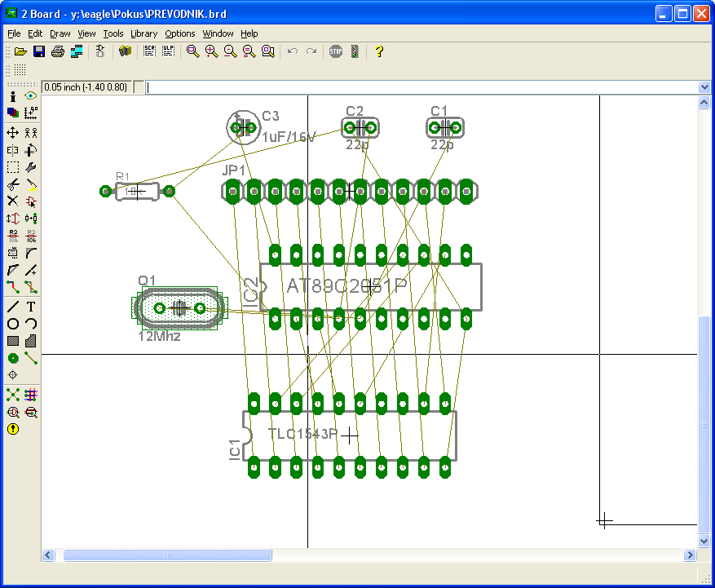Select the Cut (scissors) tool
This screenshot has height=588, width=715.
point(13,184)
